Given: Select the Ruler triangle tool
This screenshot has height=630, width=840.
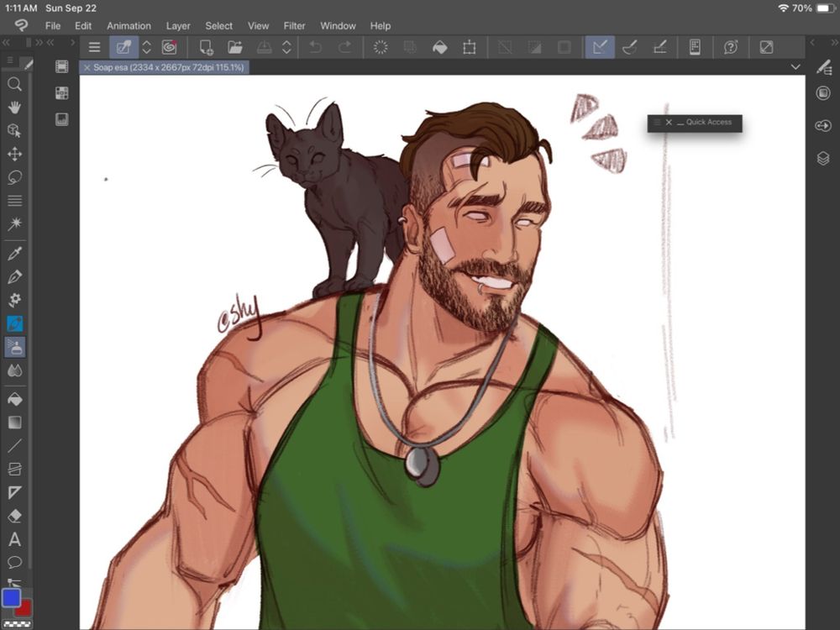Looking at the screenshot, I should tap(14, 492).
